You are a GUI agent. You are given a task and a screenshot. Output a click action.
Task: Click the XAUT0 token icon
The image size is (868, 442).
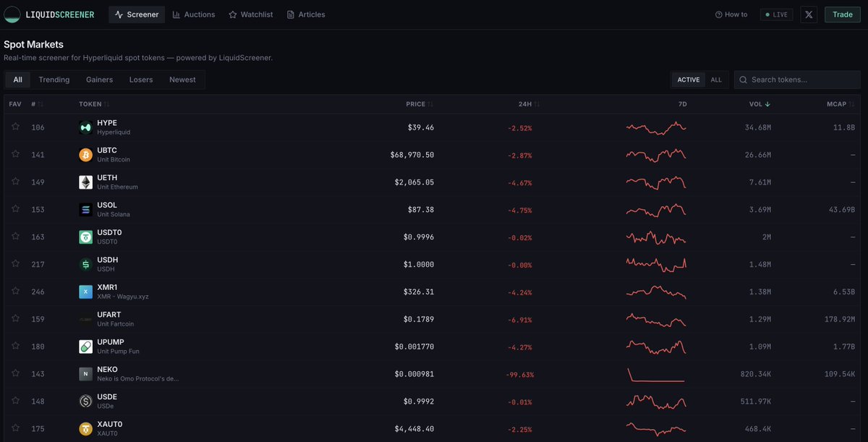click(x=85, y=428)
